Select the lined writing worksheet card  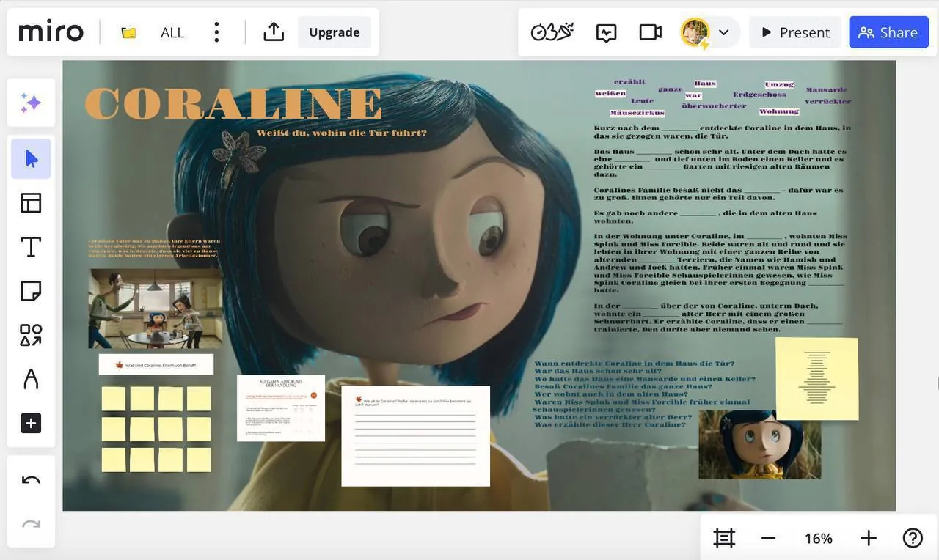(415, 435)
